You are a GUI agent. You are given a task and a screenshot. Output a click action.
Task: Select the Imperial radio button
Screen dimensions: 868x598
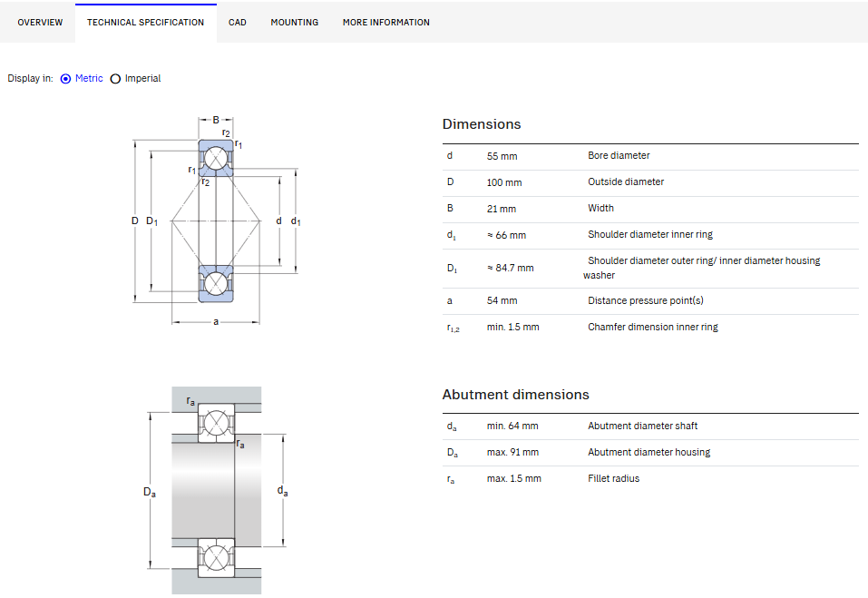pos(115,79)
